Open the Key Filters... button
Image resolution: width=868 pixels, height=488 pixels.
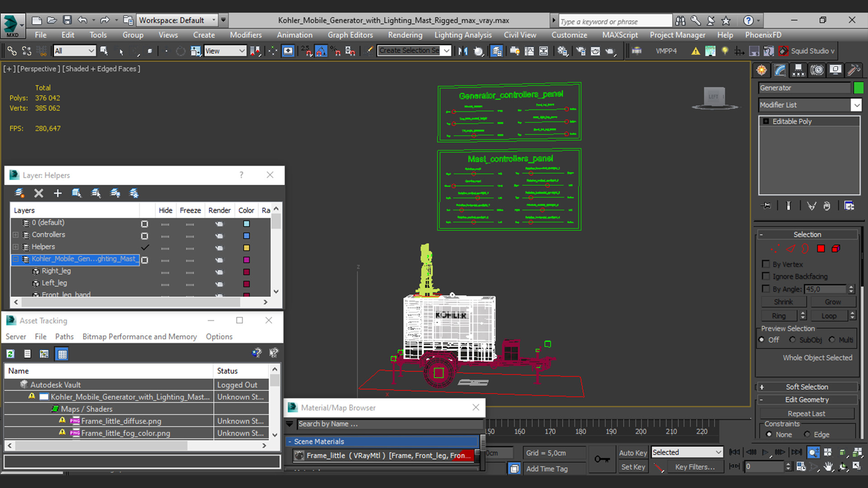[x=695, y=467]
